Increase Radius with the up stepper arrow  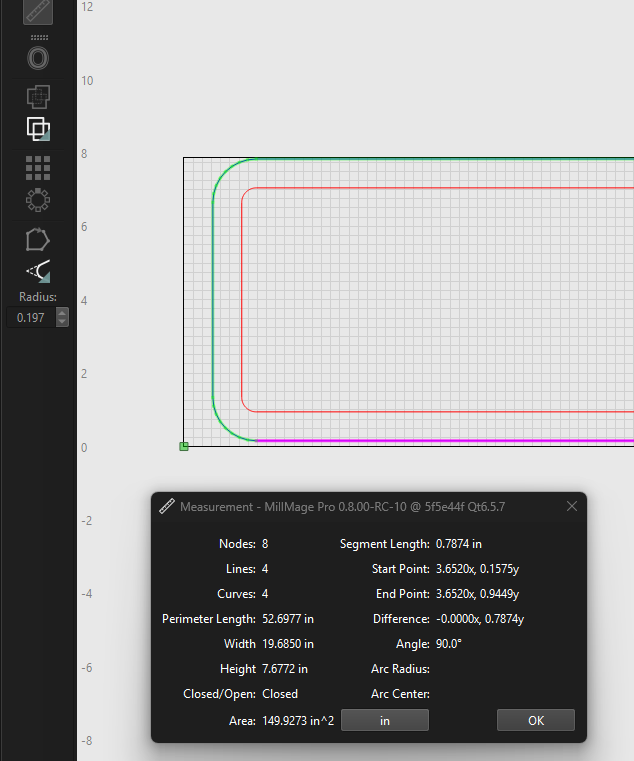[x=63, y=313]
